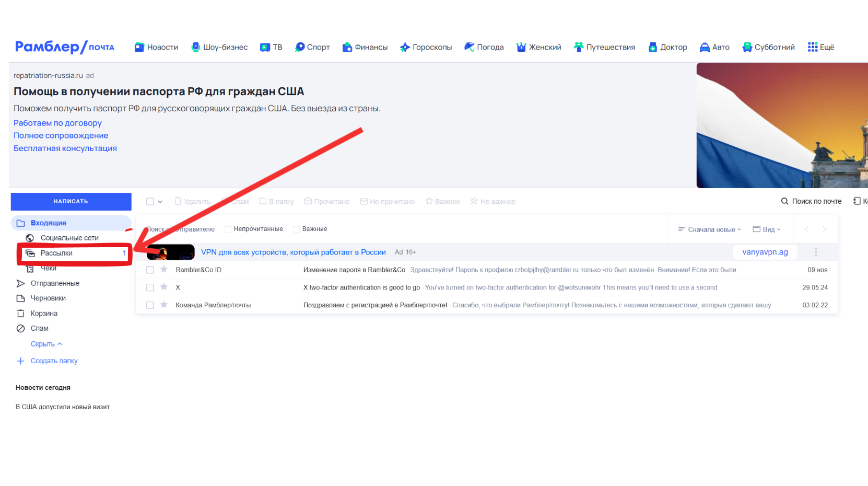Click the mail search magnifier icon

(x=784, y=201)
